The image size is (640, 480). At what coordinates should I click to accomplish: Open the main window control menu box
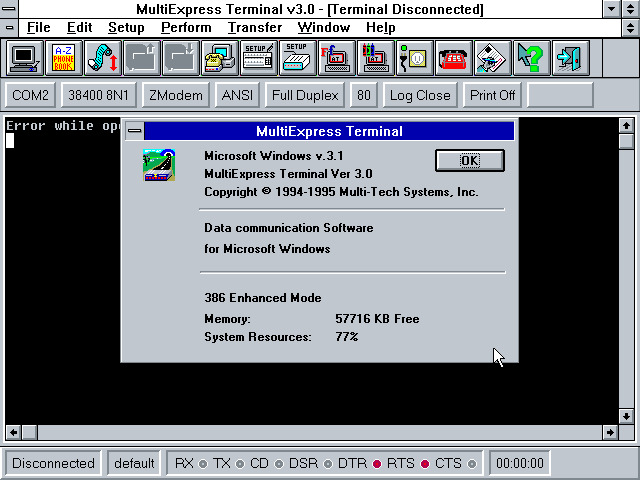coord(9,9)
